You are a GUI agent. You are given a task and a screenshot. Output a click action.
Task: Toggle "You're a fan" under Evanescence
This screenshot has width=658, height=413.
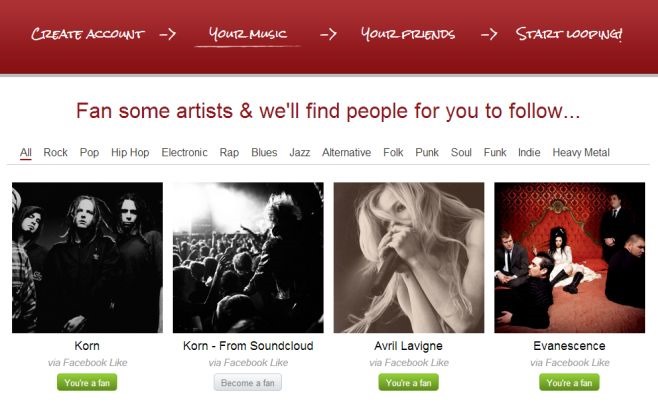[x=569, y=383]
